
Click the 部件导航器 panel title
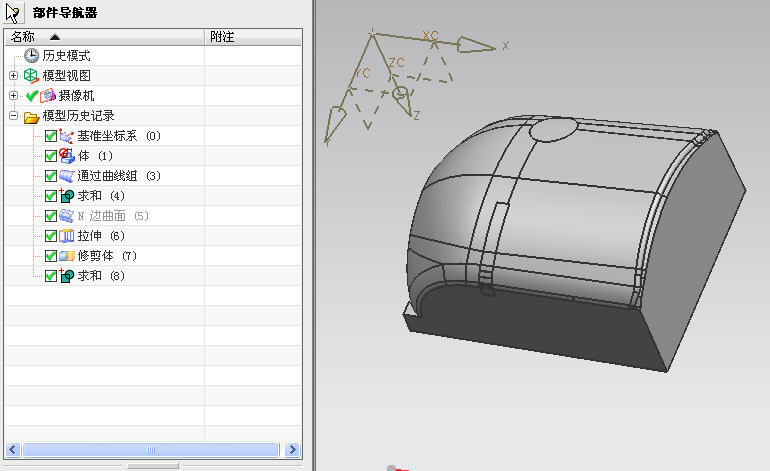pos(65,13)
